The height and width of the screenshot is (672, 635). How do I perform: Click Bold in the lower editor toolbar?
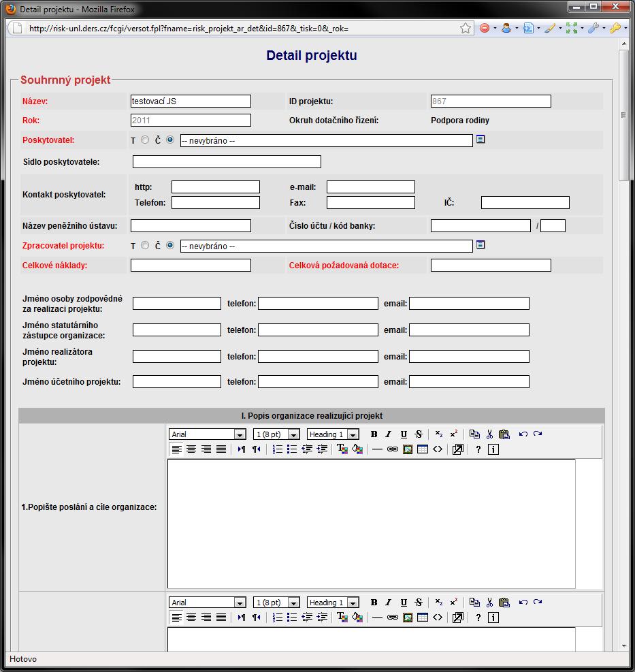pos(374,602)
